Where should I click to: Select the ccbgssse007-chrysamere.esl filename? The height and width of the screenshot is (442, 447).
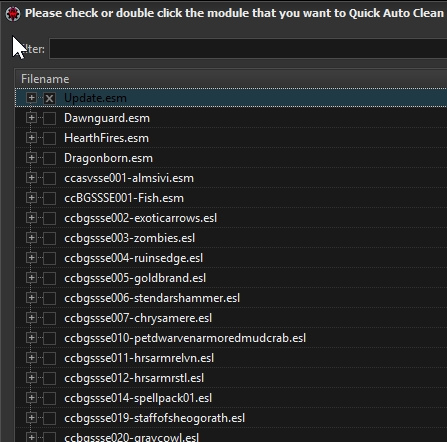click(138, 318)
